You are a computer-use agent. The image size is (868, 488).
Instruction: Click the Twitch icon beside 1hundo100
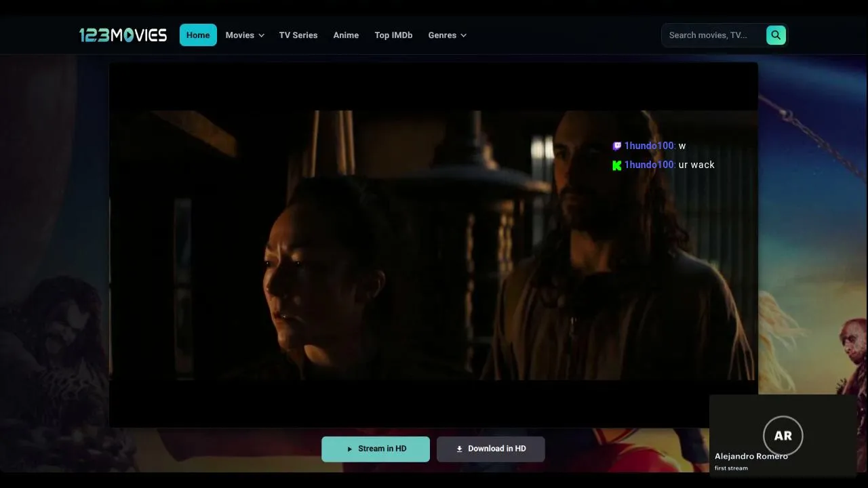(617, 146)
